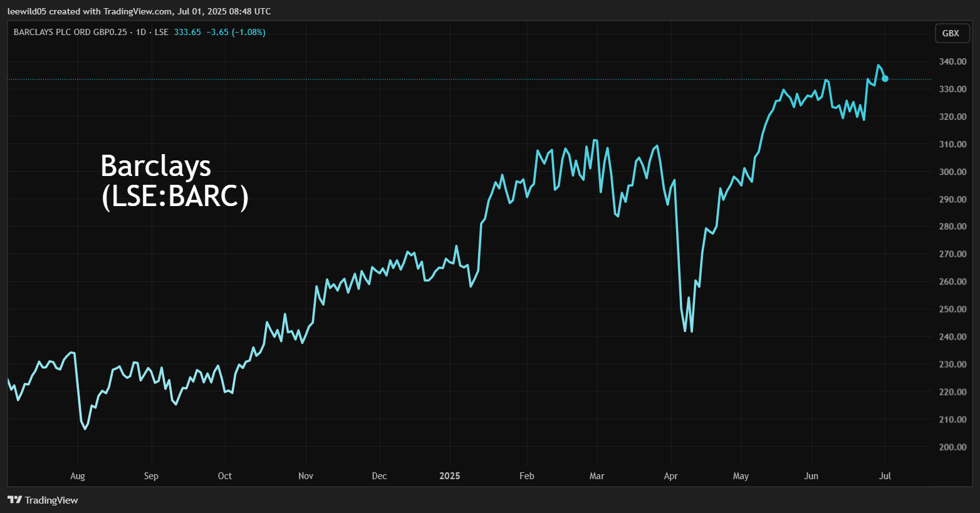The image size is (980, 513).
Task: Click the 'LSE' exchange label in legend
Action: [x=162, y=32]
